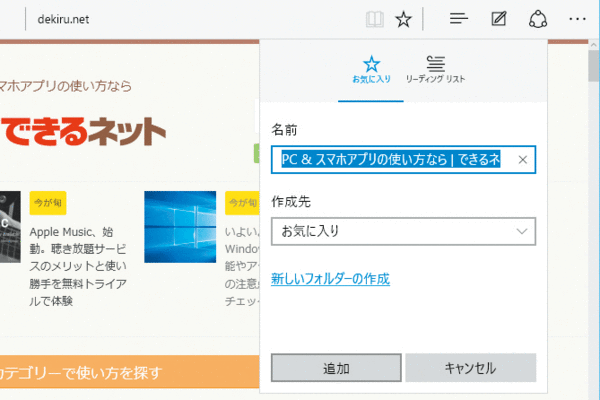This screenshot has width=600, height=400.
Task: Click the できるネット logo
Action: (x=83, y=132)
